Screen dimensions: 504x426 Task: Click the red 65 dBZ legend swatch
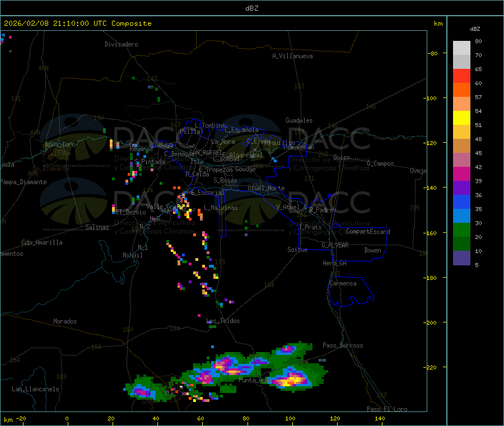click(461, 76)
